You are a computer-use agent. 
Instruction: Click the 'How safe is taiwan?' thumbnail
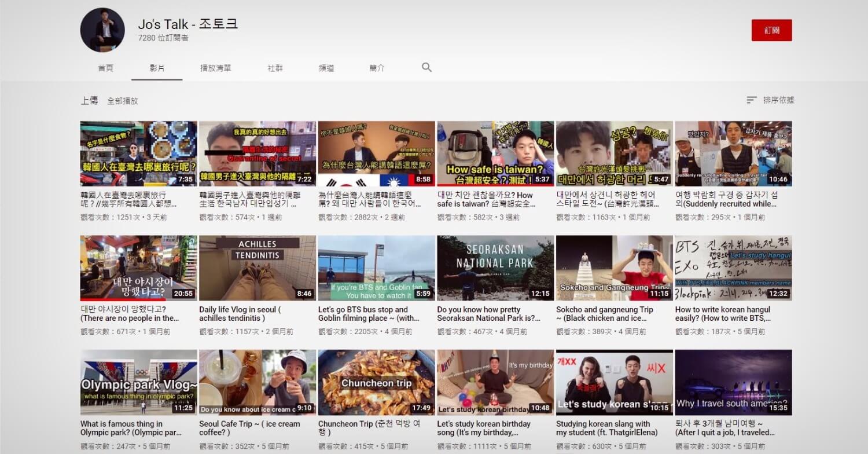495,152
